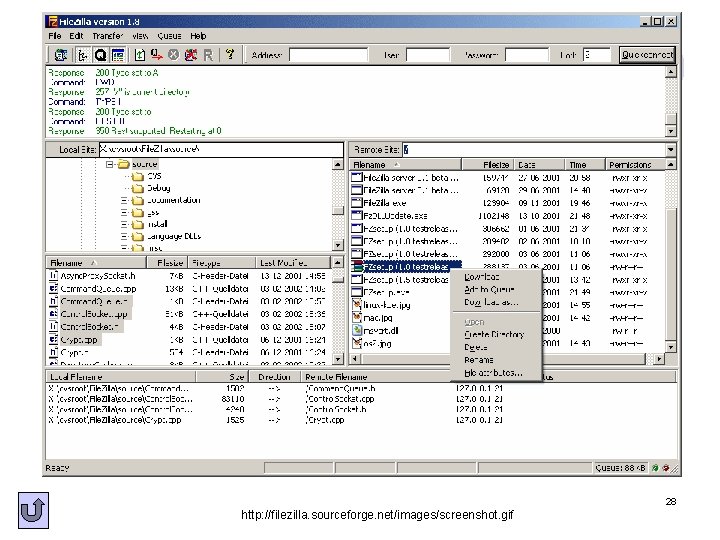Select Crypt.cpp in the local file list
720x540 pixels.
[79, 340]
